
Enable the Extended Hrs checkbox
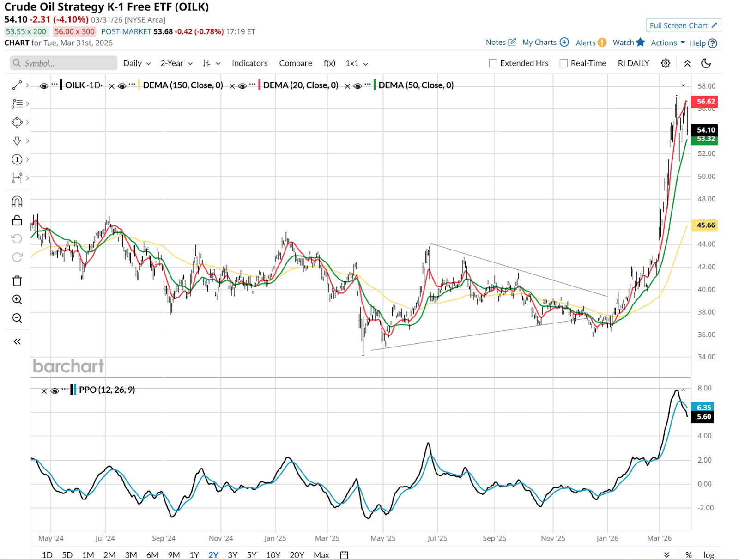pyautogui.click(x=493, y=63)
